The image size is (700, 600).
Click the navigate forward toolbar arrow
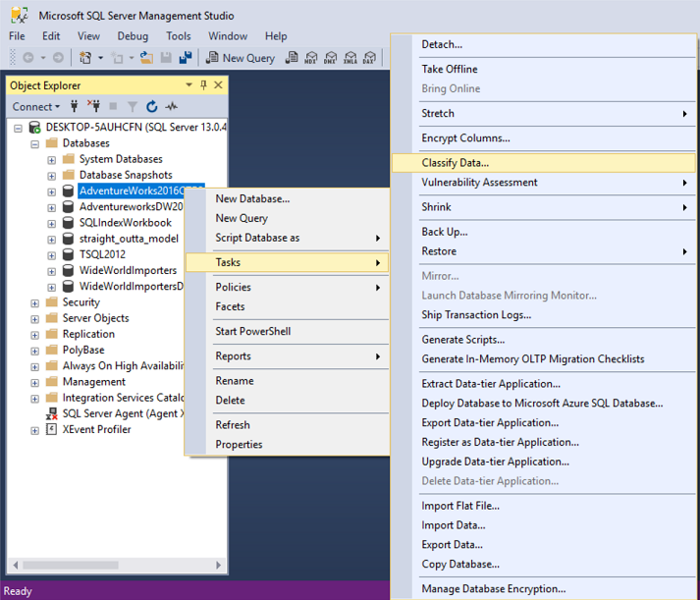(x=58, y=58)
